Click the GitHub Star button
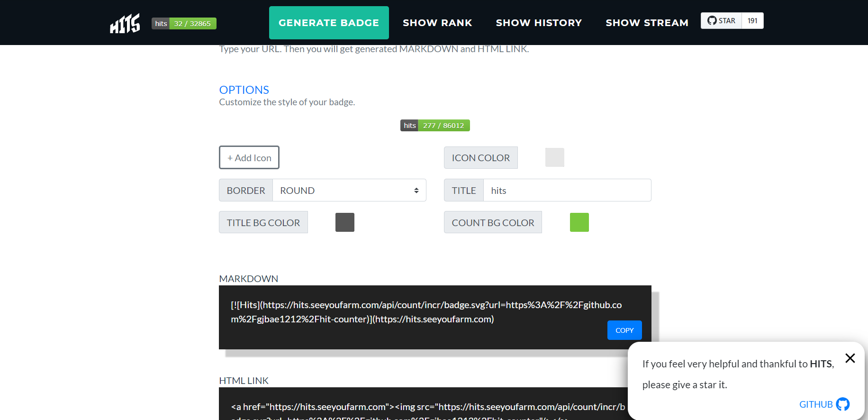 tap(721, 21)
